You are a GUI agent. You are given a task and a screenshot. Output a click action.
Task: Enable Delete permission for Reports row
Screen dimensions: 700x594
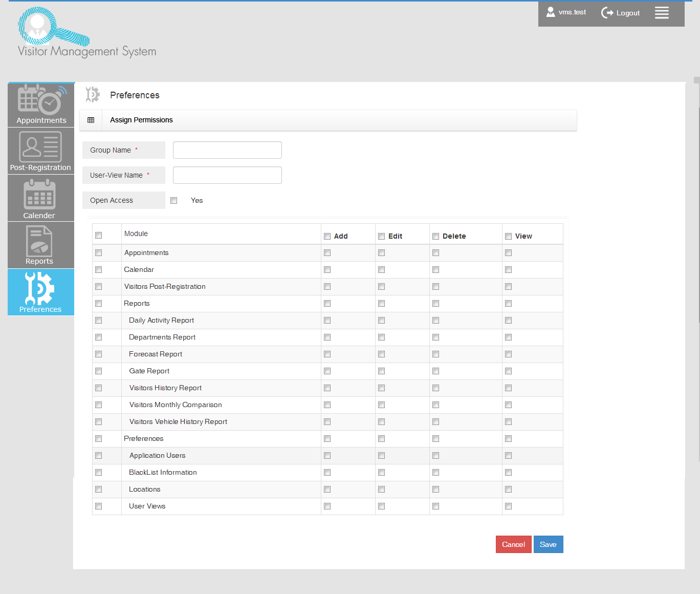click(x=436, y=304)
